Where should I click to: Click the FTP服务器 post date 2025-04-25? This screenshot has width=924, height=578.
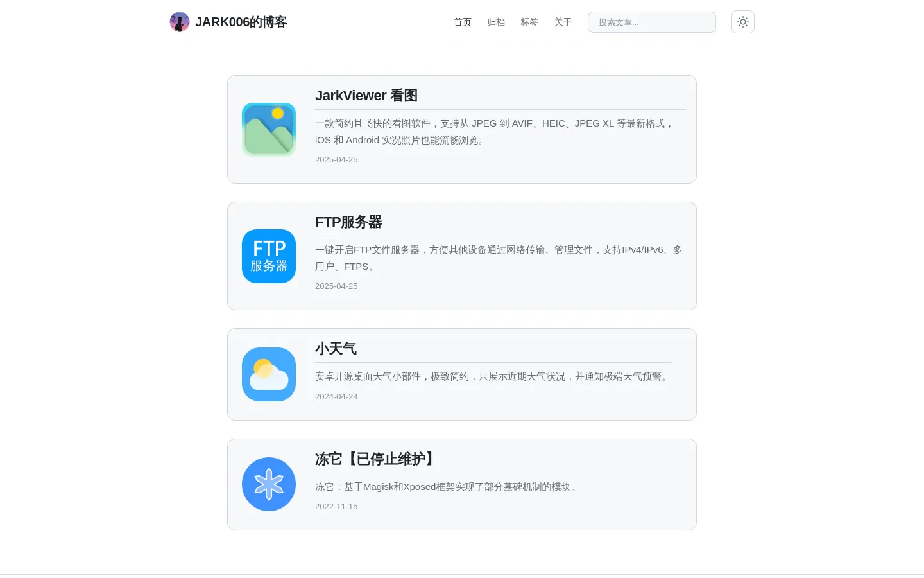[x=336, y=286]
